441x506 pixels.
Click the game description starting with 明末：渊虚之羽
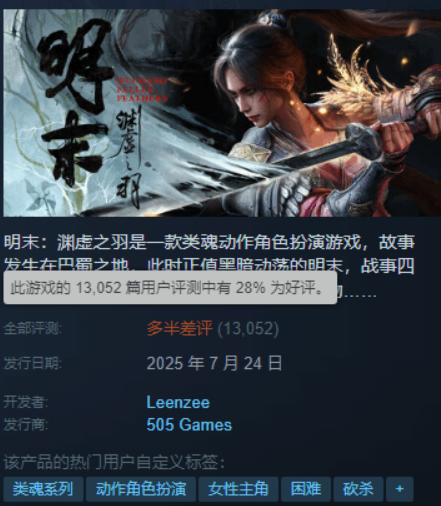209,266
